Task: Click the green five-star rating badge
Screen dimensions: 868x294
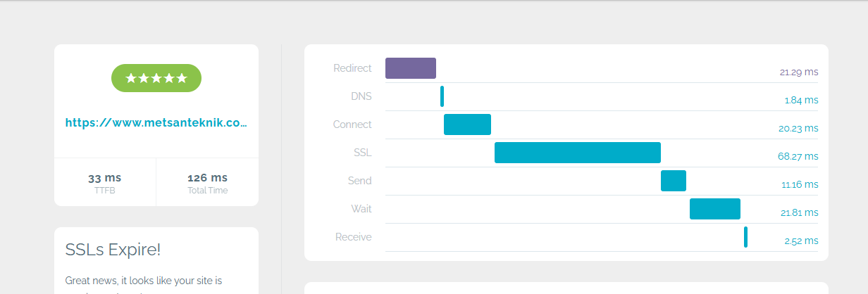Action: (156, 78)
